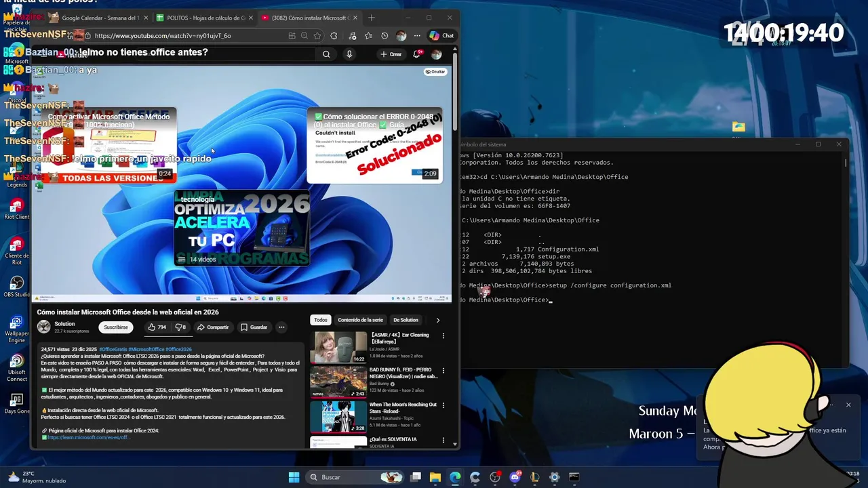
Task: Open the Activar Microsoft Office end card
Action: coord(108,146)
